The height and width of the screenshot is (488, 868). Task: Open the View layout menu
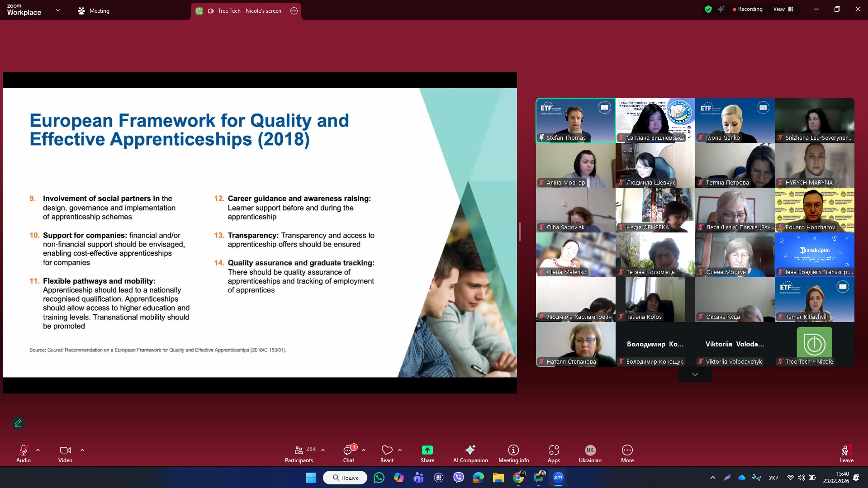[783, 9]
